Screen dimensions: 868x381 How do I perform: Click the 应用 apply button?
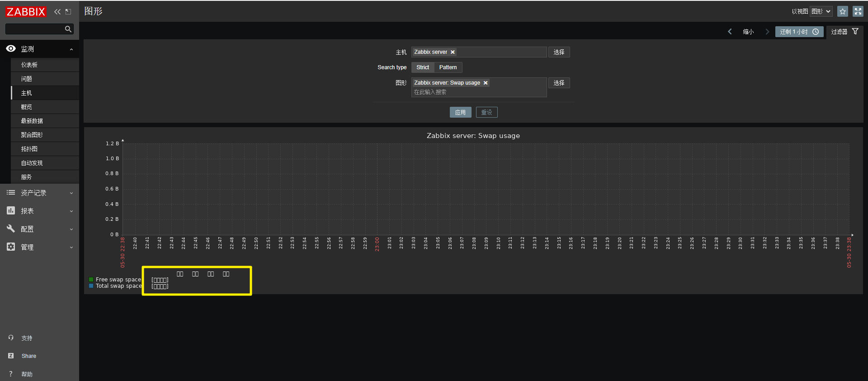point(460,112)
